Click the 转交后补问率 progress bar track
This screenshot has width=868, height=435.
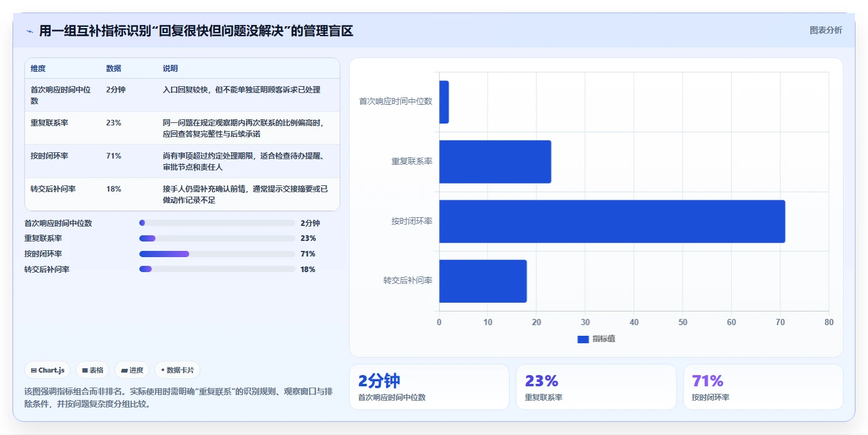tap(217, 270)
